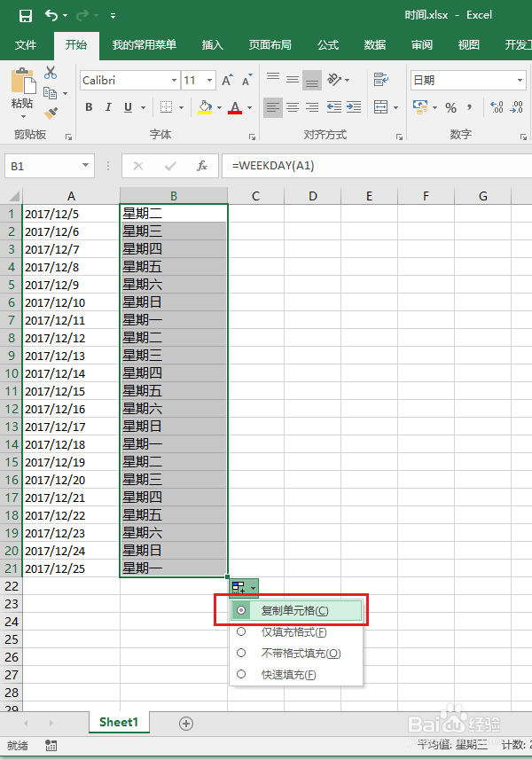Add a new sheet with plus button
This screenshot has height=760, width=532.
tap(186, 724)
